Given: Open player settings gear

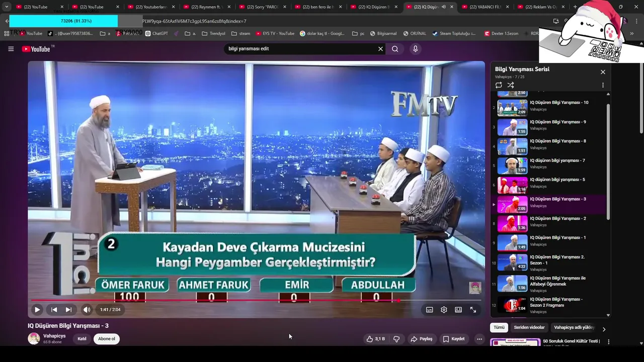Looking at the screenshot, I should pyautogui.click(x=444, y=310).
